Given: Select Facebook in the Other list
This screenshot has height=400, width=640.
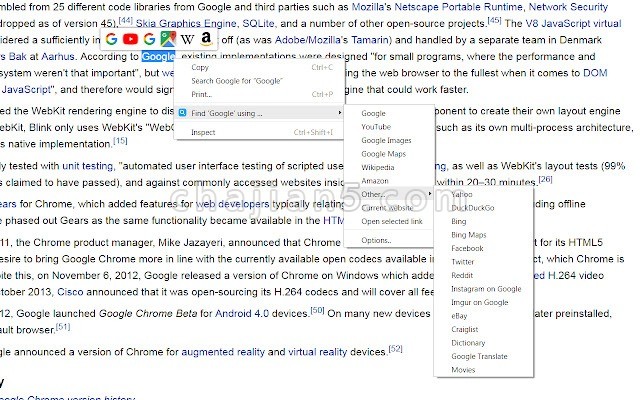Looking at the screenshot, I should [484, 248].
